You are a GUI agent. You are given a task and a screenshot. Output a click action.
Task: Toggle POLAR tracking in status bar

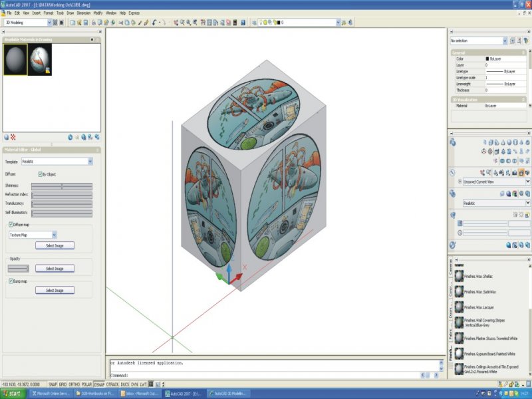(x=86, y=384)
